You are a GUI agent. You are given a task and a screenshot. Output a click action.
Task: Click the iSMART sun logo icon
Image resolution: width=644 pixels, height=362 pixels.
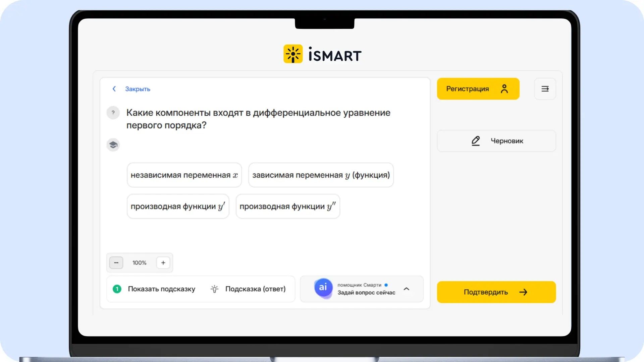click(x=293, y=54)
